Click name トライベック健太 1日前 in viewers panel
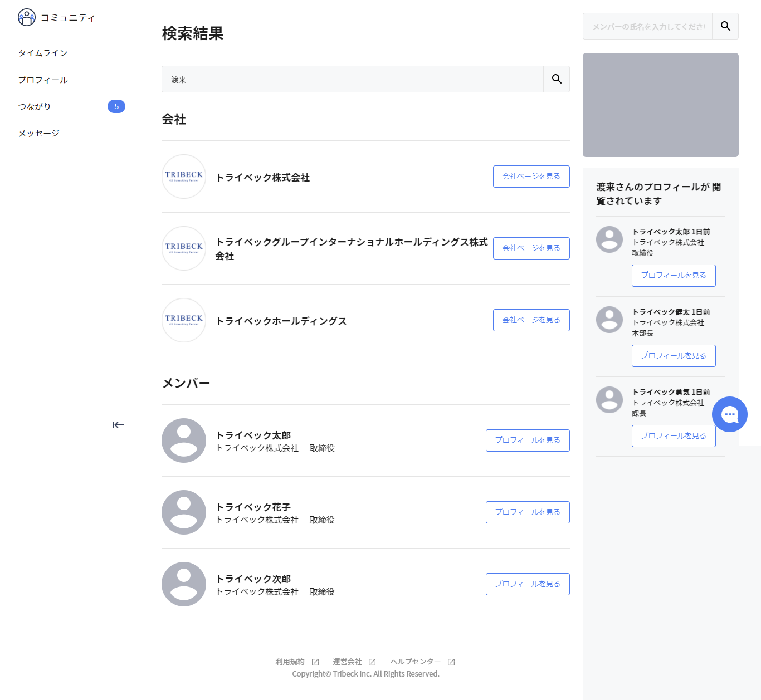Screen dimensions: 761x700 671,312
